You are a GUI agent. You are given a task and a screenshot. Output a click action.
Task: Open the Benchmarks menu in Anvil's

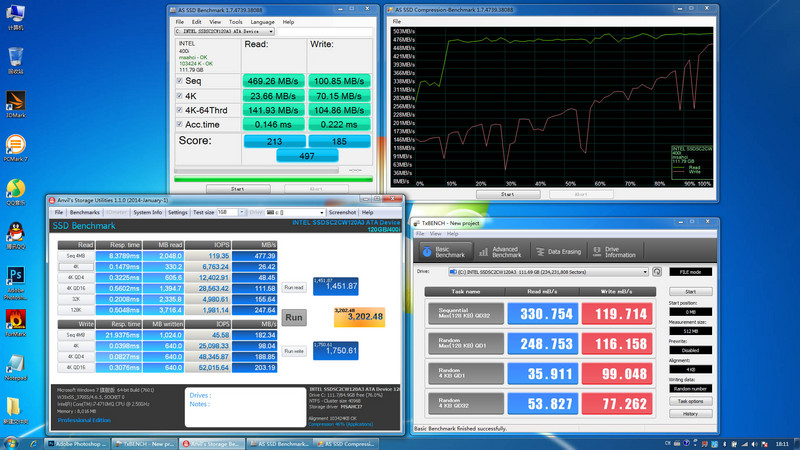[84, 212]
